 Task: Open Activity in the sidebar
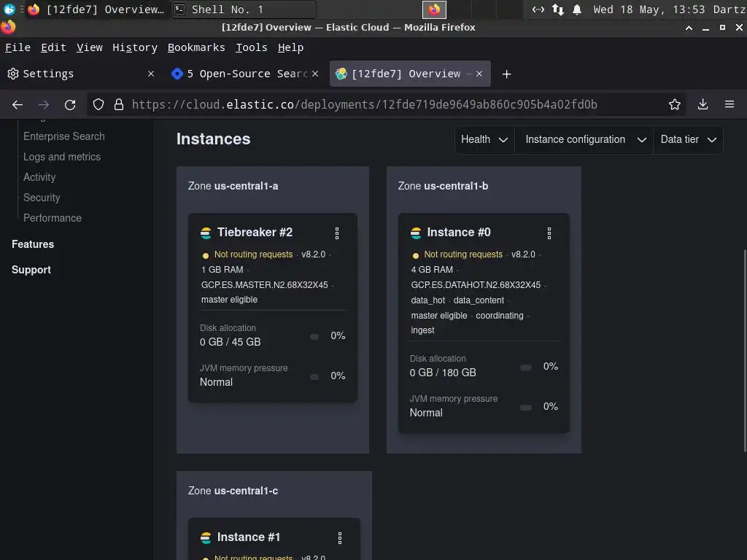tap(39, 177)
